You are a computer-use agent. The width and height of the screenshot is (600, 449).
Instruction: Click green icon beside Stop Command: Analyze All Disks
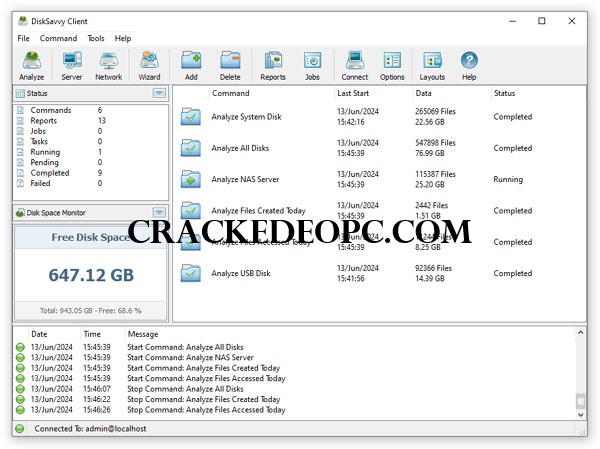tap(20, 389)
